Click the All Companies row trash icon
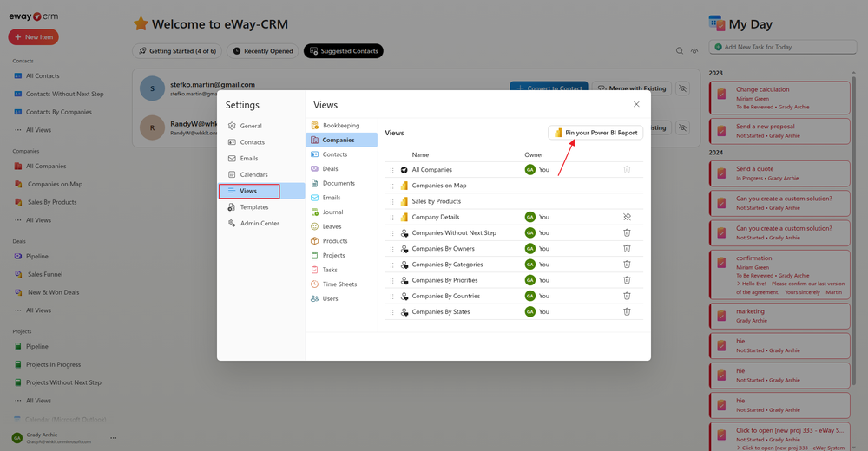 pyautogui.click(x=627, y=170)
